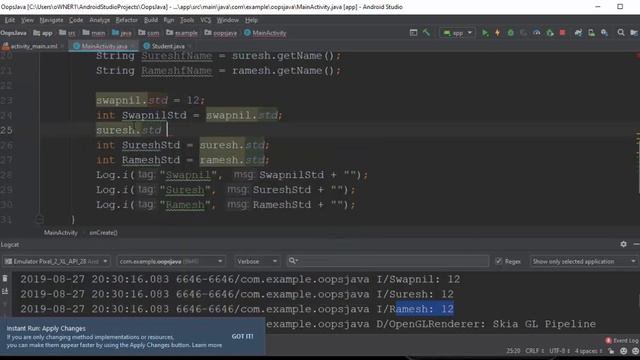Open the run configuration app dropdown
The width and height of the screenshot is (640, 360).
tap(457, 33)
